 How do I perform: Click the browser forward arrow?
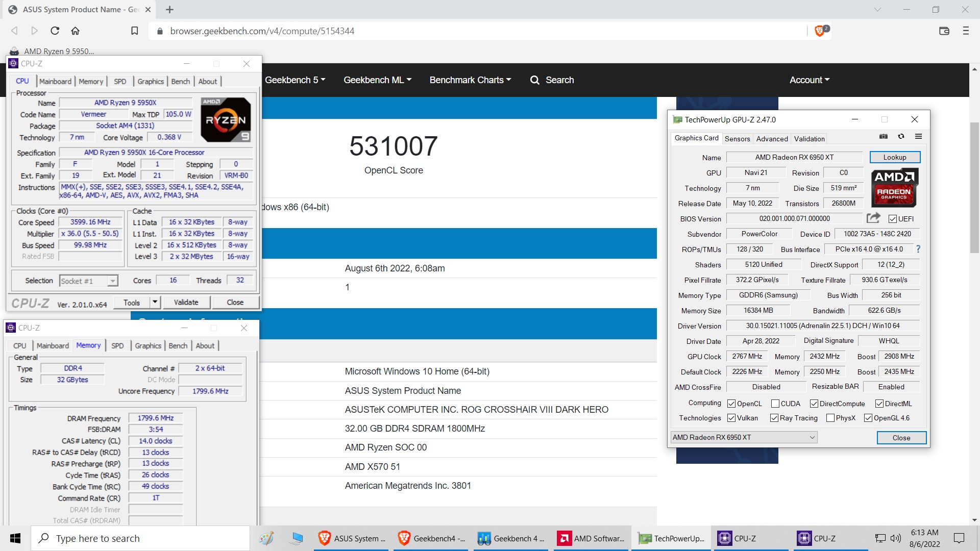34,31
